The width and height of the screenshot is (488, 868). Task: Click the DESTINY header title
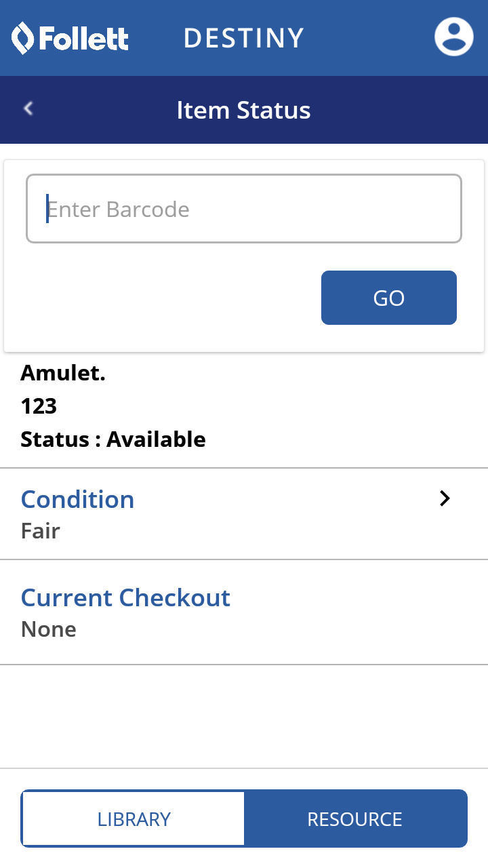click(243, 38)
